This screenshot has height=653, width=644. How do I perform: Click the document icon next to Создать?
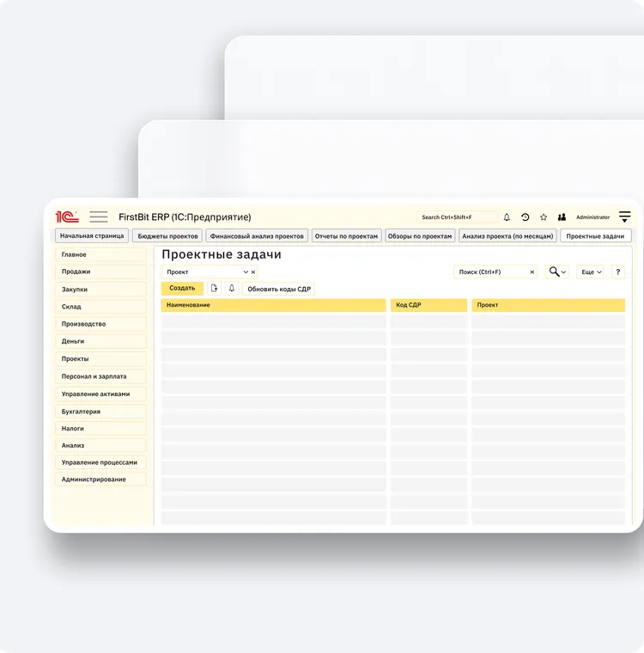coord(215,289)
